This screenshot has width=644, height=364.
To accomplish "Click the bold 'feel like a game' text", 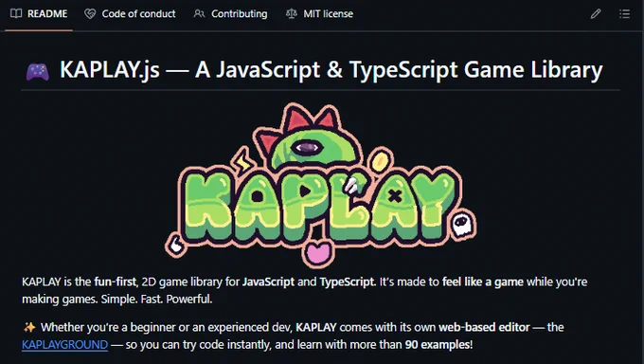I will pos(483,282).
